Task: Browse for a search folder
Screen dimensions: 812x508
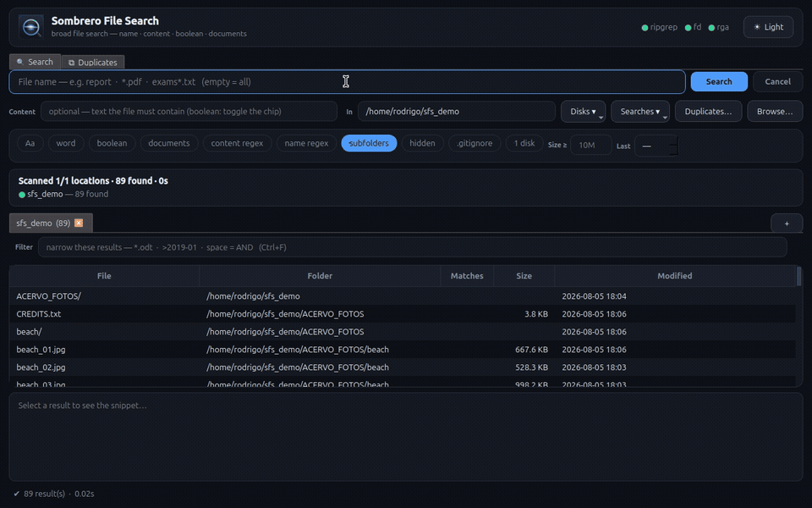Action: coord(775,112)
